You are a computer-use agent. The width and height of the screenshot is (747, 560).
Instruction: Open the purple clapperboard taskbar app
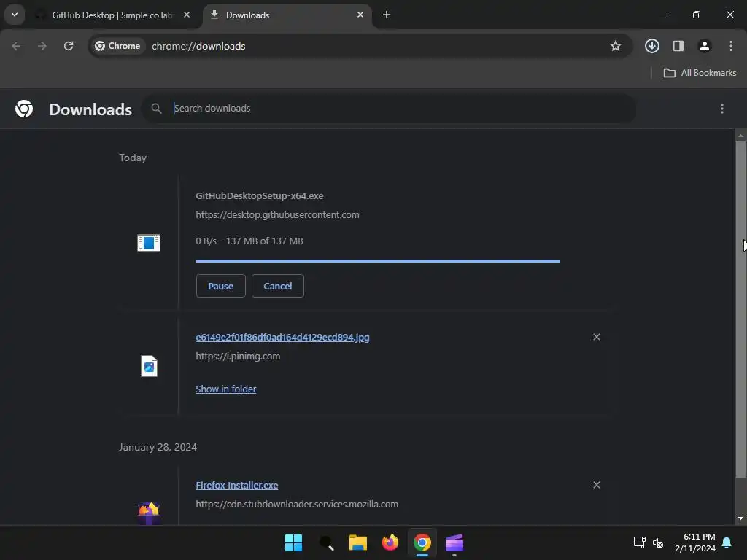[x=454, y=542]
